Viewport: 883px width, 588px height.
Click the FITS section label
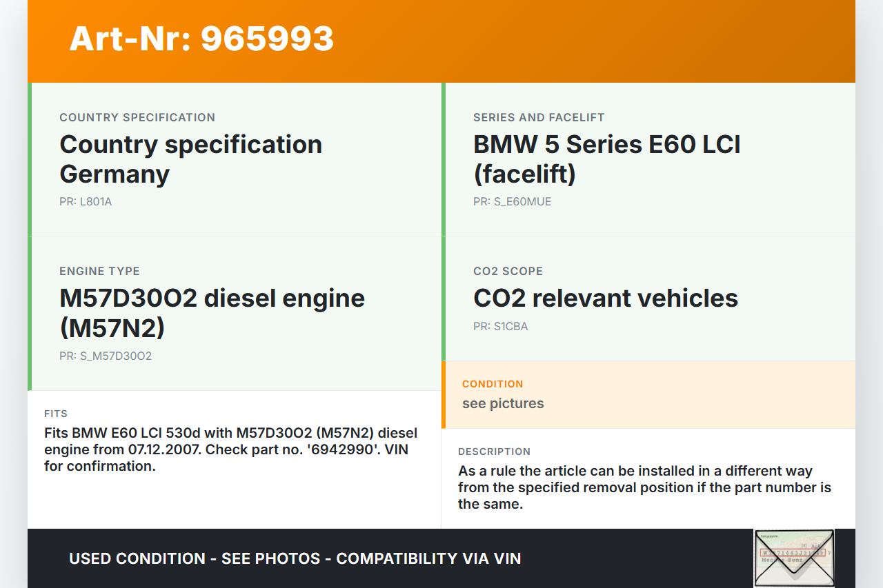point(56,414)
